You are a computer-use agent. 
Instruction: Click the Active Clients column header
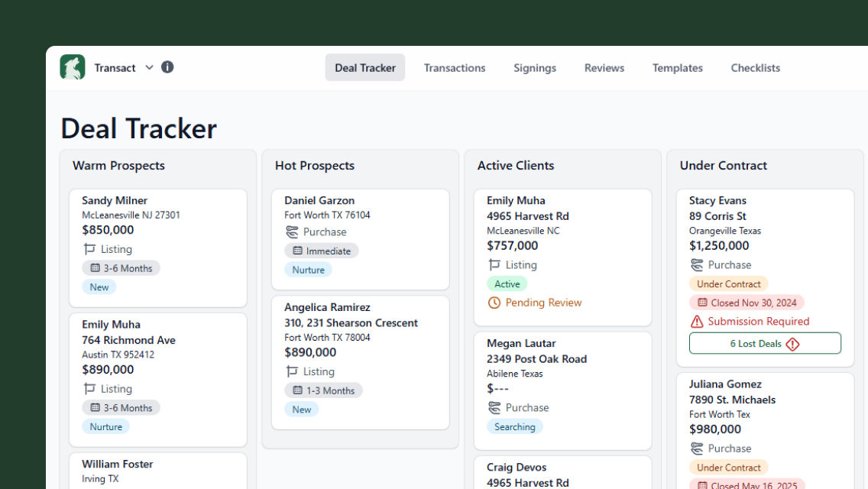point(515,166)
